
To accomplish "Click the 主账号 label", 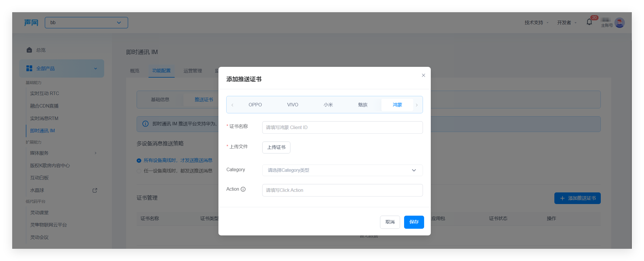I will tap(607, 26).
